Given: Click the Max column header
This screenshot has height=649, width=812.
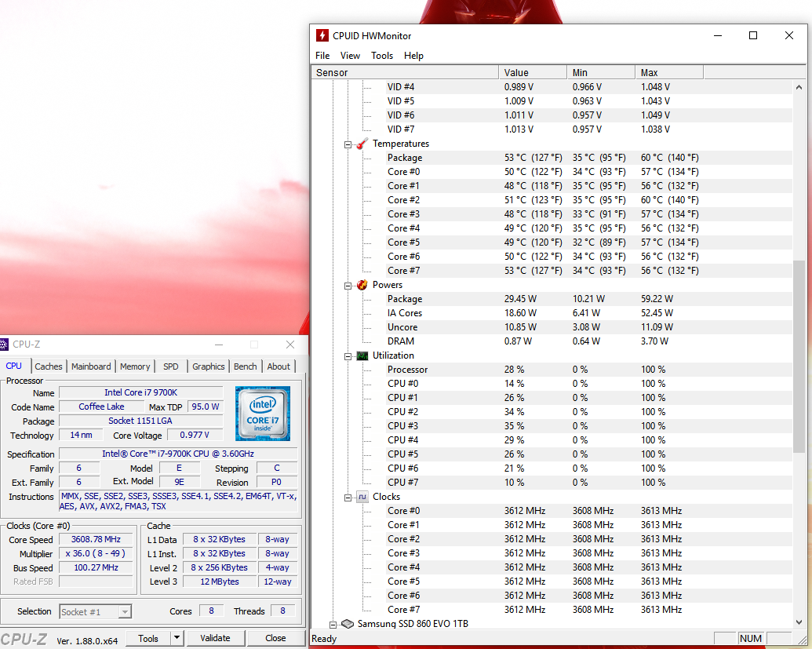Looking at the screenshot, I should [669, 72].
